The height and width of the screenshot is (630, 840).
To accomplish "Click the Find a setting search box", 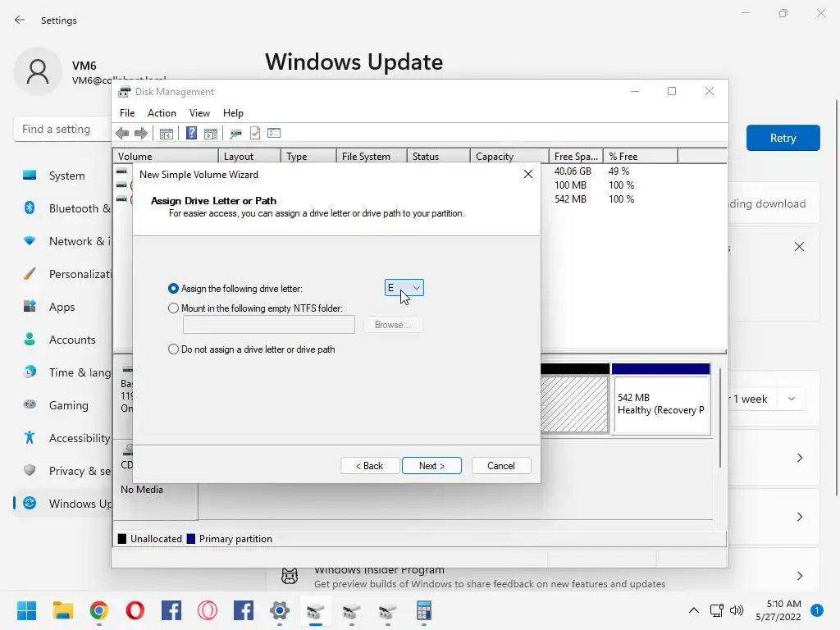I will tap(63, 129).
